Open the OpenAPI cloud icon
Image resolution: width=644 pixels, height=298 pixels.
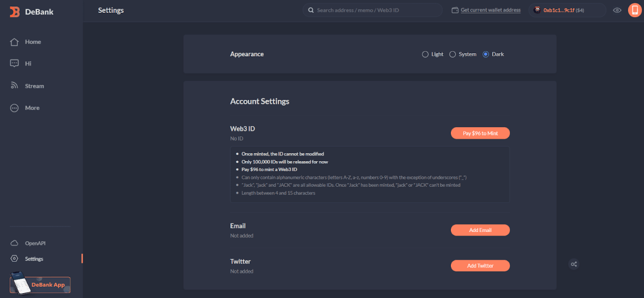click(14, 243)
